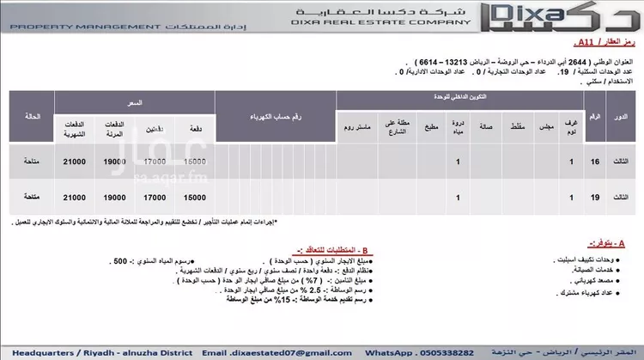Click the 'مقلط' sub-header
Screen dimensions: 644x360
518,127
